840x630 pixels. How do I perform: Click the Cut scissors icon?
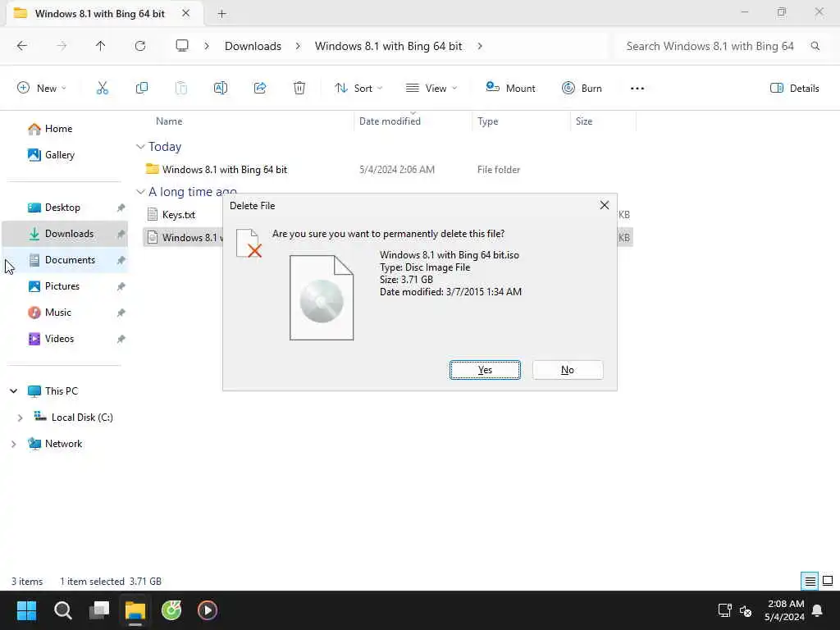103,88
